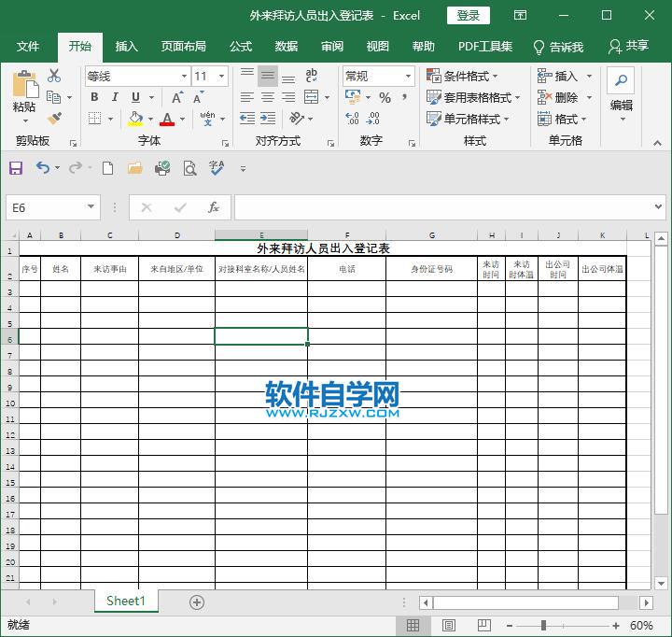Switch to the 视图 View tab
The height and width of the screenshot is (637, 672).
click(x=378, y=47)
